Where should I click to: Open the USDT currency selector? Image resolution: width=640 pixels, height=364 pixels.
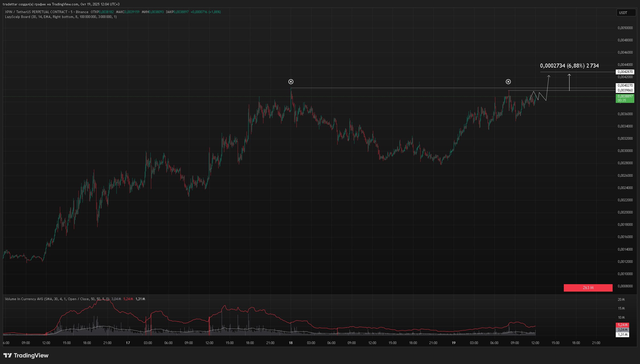626,13
